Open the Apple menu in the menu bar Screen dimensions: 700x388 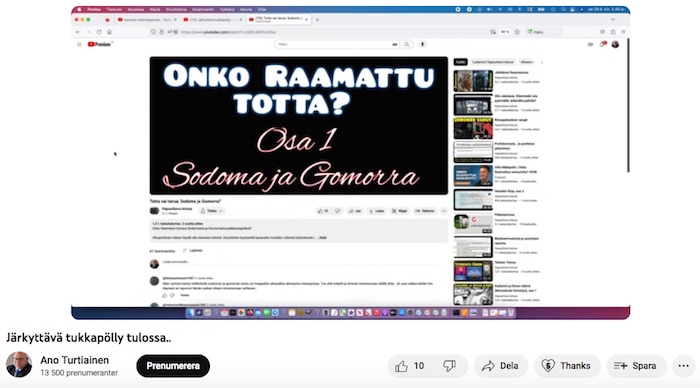pyautogui.click(x=79, y=9)
